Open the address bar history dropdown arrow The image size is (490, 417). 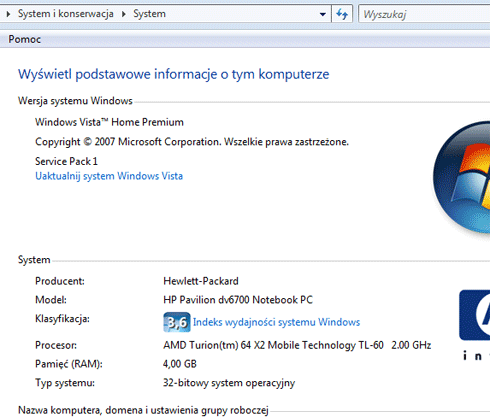pyautogui.click(x=323, y=14)
